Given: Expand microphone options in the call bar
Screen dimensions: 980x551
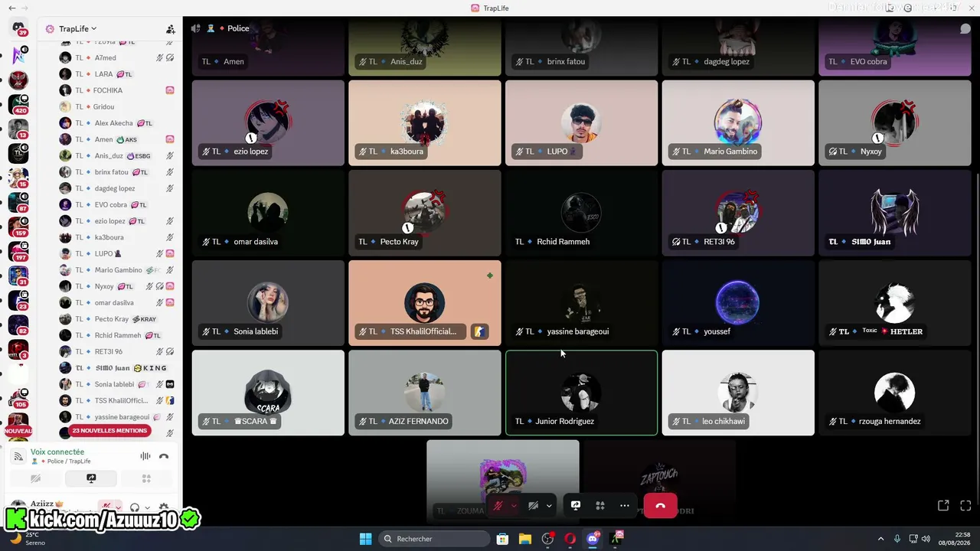Looking at the screenshot, I should 514,506.
